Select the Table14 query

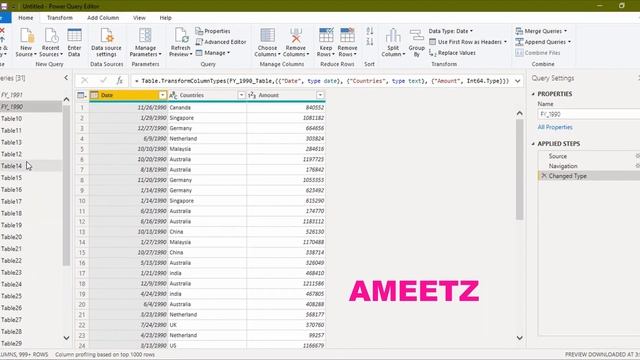(x=31, y=166)
